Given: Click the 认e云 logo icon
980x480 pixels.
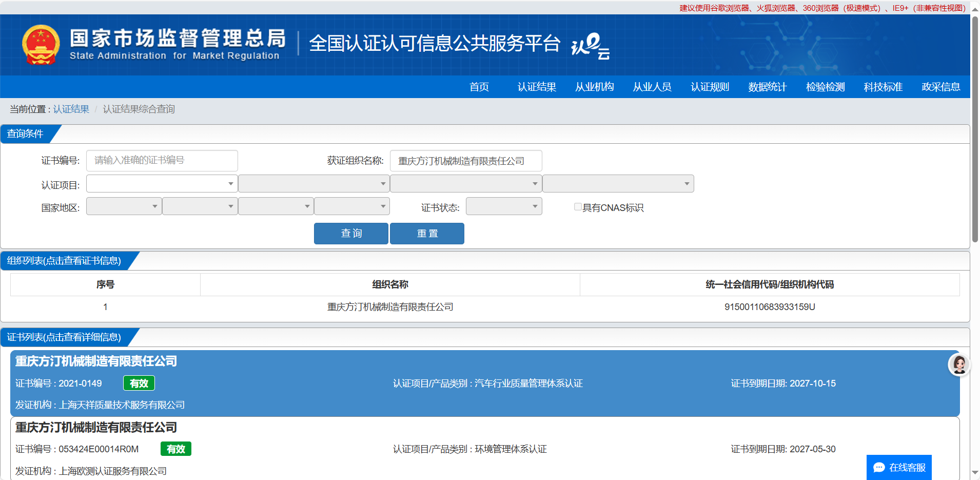Looking at the screenshot, I should (x=591, y=46).
